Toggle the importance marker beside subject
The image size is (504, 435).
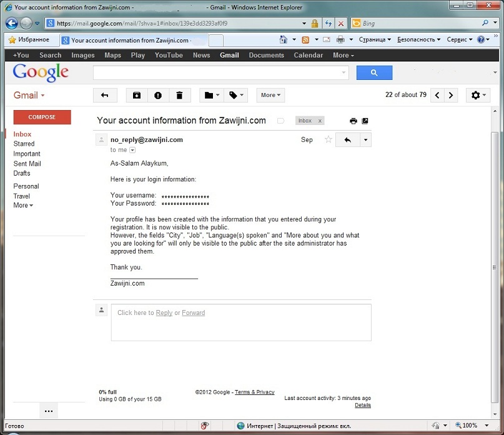click(280, 121)
